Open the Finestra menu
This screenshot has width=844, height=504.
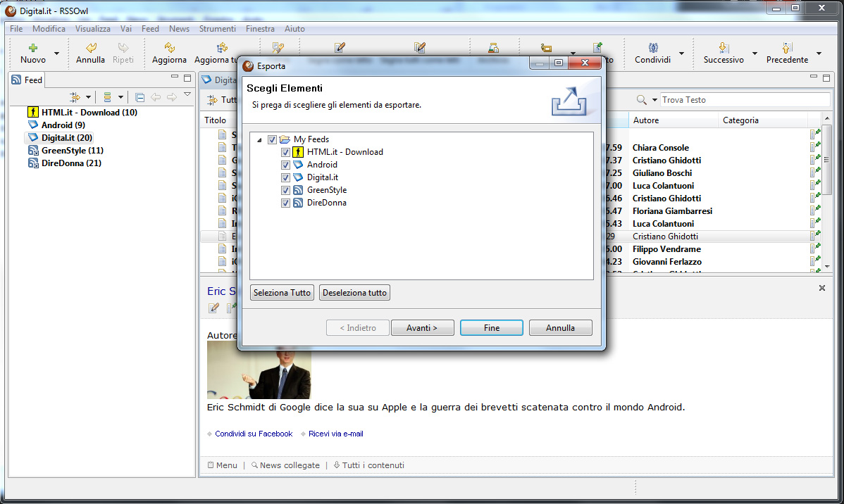coord(260,29)
